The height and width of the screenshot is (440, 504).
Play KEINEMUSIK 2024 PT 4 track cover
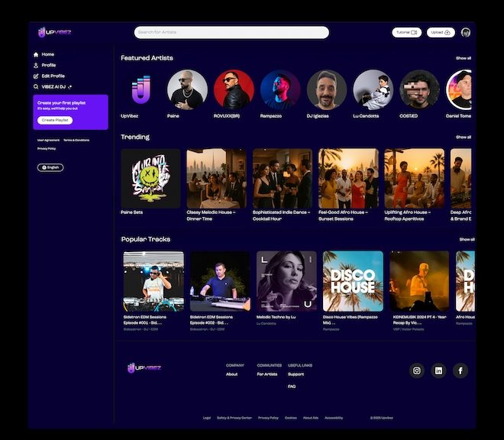(x=419, y=281)
